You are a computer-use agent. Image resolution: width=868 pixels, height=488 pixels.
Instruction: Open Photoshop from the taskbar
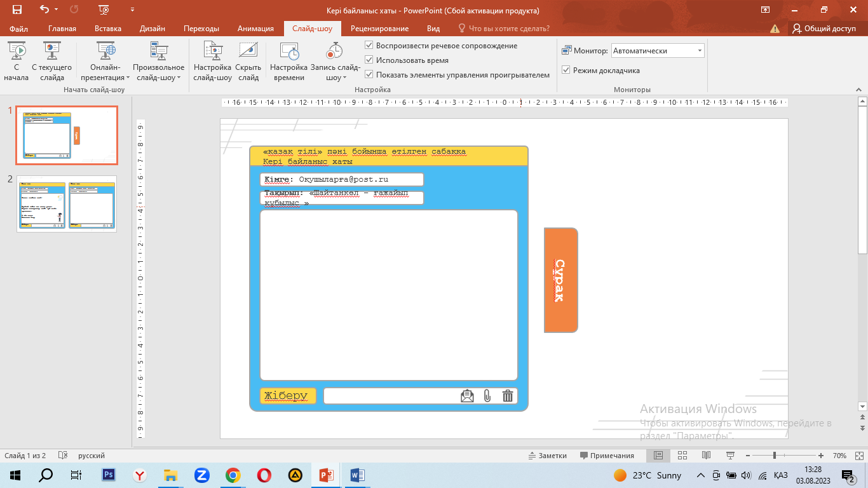108,475
